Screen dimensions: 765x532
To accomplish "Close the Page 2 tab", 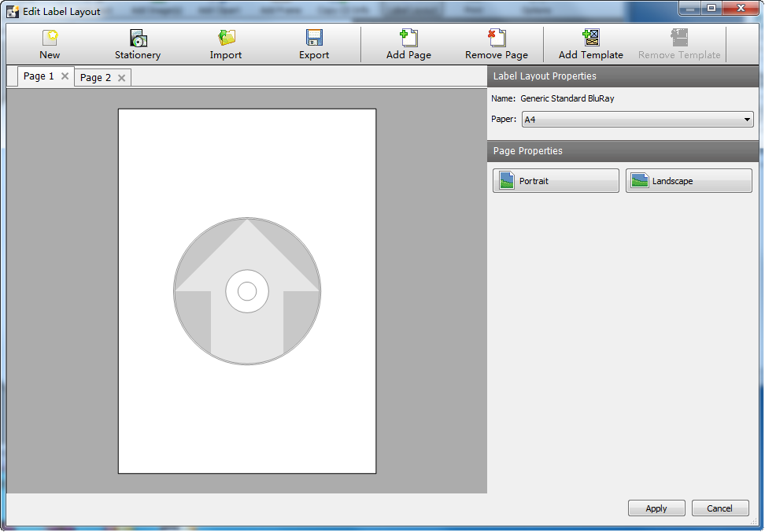I will [x=121, y=77].
